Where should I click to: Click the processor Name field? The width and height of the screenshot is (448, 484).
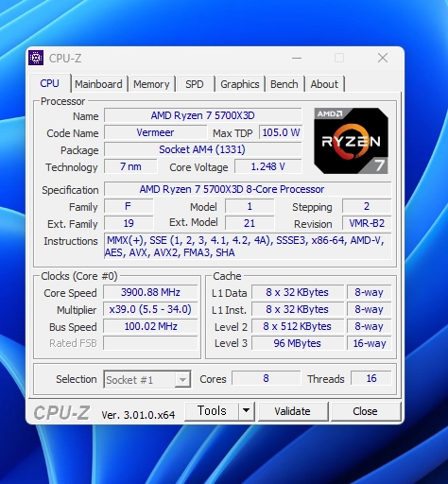[x=203, y=115]
